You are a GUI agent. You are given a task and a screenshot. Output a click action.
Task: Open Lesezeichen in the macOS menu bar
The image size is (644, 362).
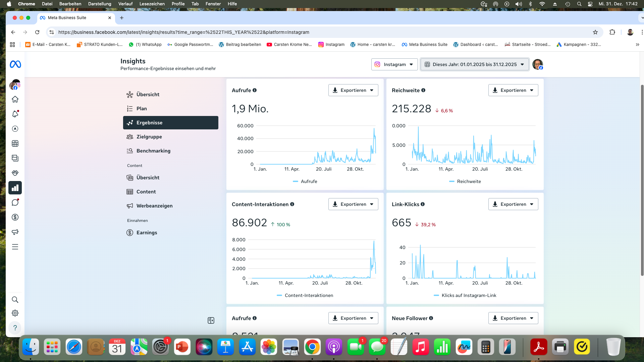point(152,4)
